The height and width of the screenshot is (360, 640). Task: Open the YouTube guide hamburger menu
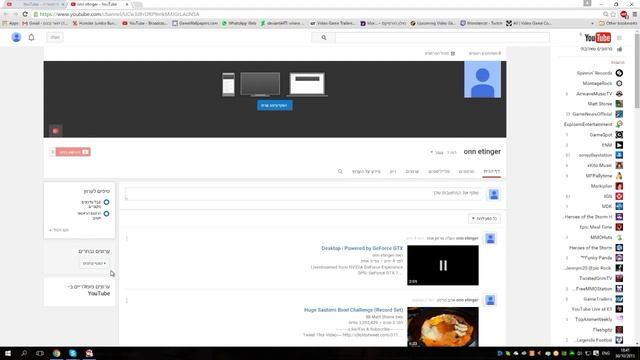(x=619, y=38)
